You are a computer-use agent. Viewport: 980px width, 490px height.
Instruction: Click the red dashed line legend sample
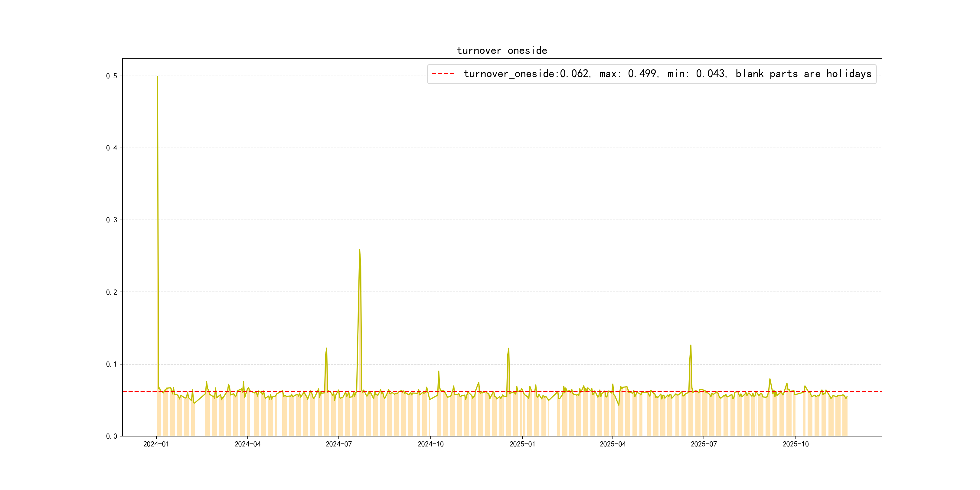pyautogui.click(x=443, y=74)
